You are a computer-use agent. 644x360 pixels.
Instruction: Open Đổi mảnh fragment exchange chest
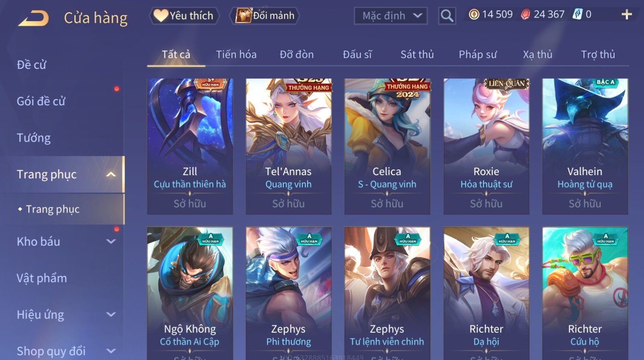[264, 16]
